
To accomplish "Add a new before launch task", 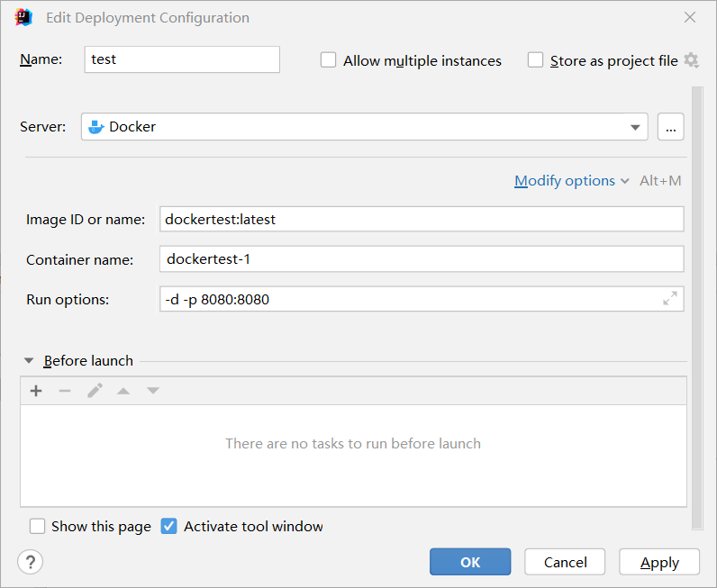I will 36,391.
